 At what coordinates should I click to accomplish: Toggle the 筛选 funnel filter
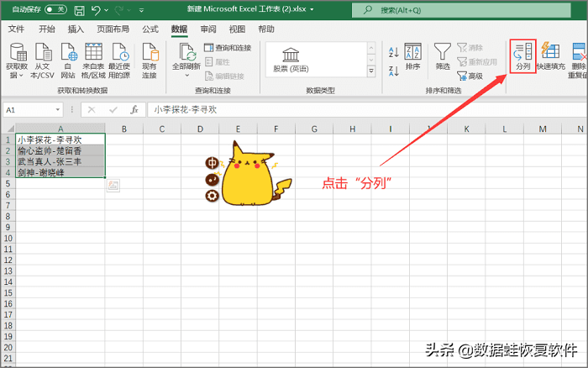tap(443, 56)
